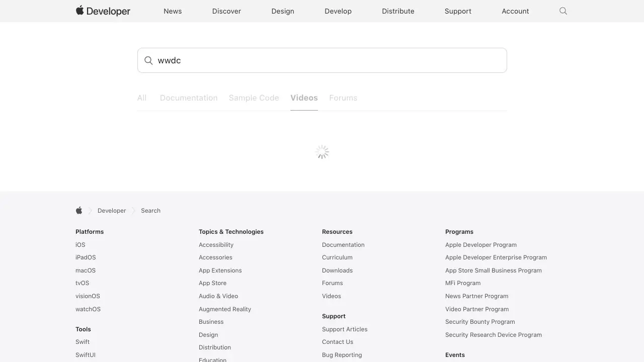The image size is (644, 362).
Task: Open the Develop menu
Action: pos(338,11)
